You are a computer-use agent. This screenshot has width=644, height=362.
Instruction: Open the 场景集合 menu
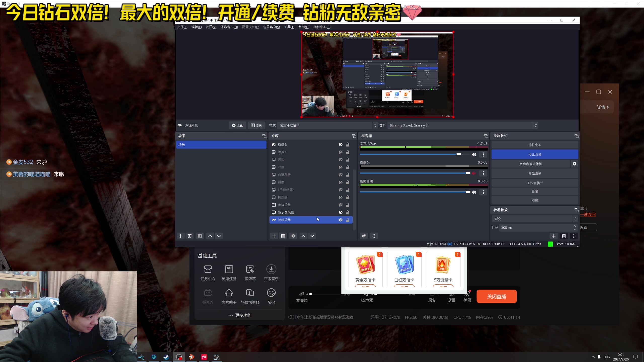271,27
